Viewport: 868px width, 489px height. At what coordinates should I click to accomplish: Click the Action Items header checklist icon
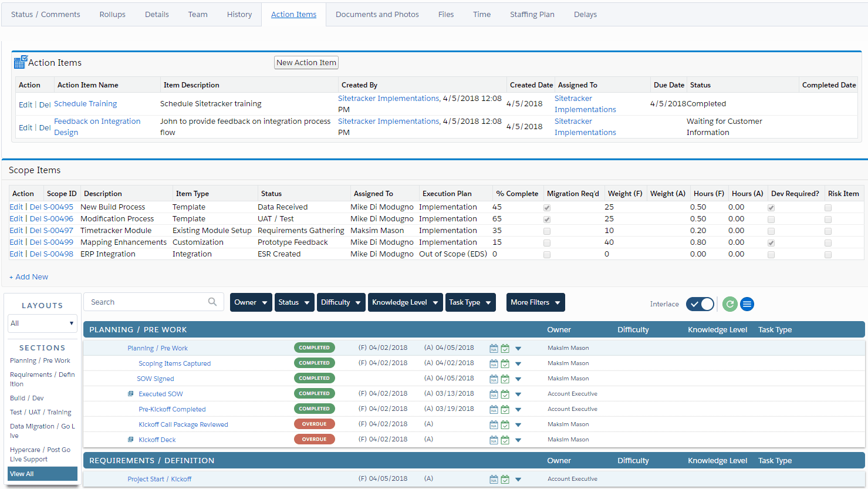click(x=19, y=61)
